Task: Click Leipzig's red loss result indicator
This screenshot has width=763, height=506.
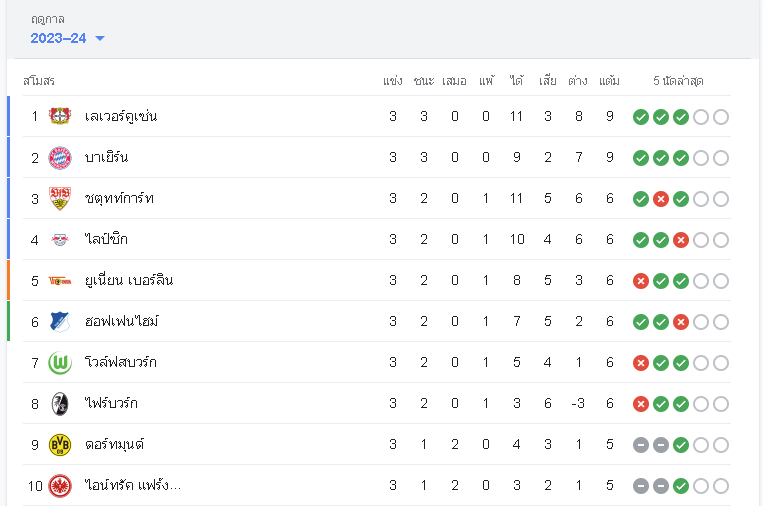Action: tap(681, 240)
